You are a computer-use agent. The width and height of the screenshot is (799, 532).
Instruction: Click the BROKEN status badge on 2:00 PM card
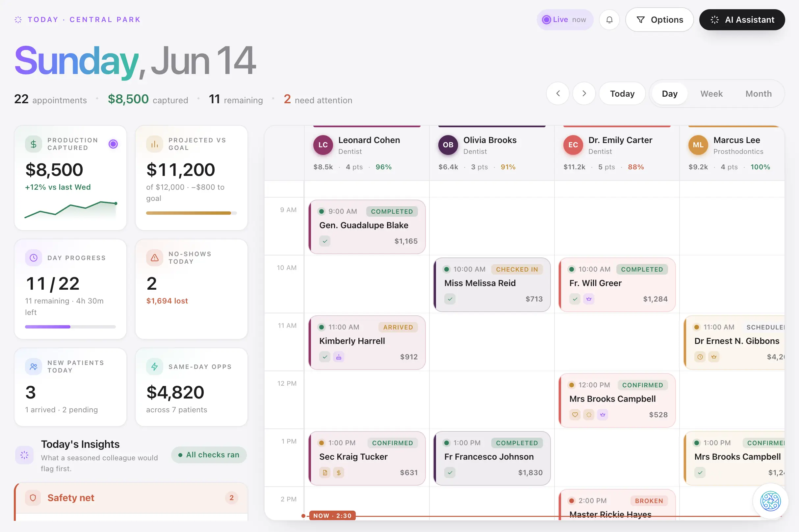click(649, 501)
